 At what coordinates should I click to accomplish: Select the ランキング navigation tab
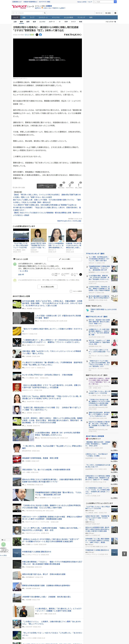click(81, 17)
